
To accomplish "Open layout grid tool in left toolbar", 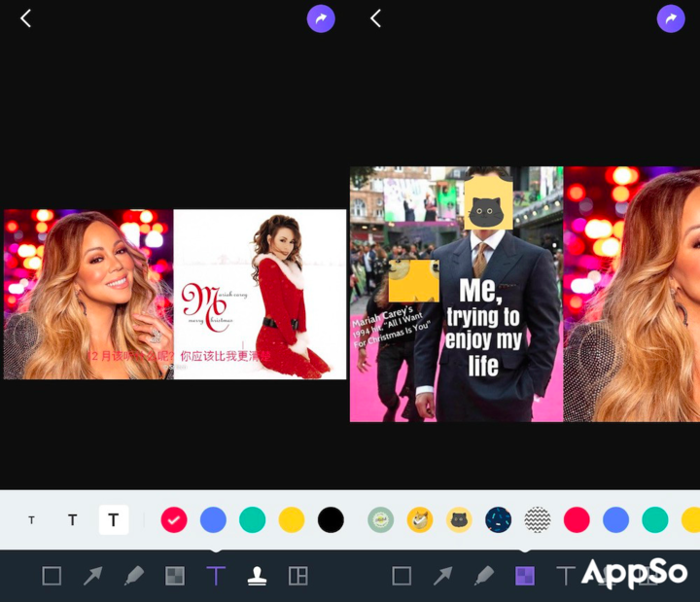I will [x=298, y=576].
